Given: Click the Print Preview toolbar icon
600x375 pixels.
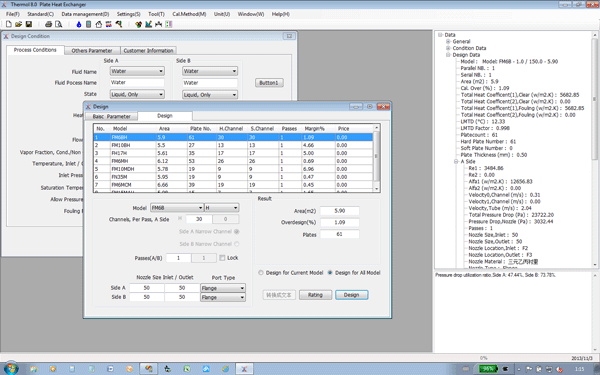Looking at the screenshot, I should point(59,24).
